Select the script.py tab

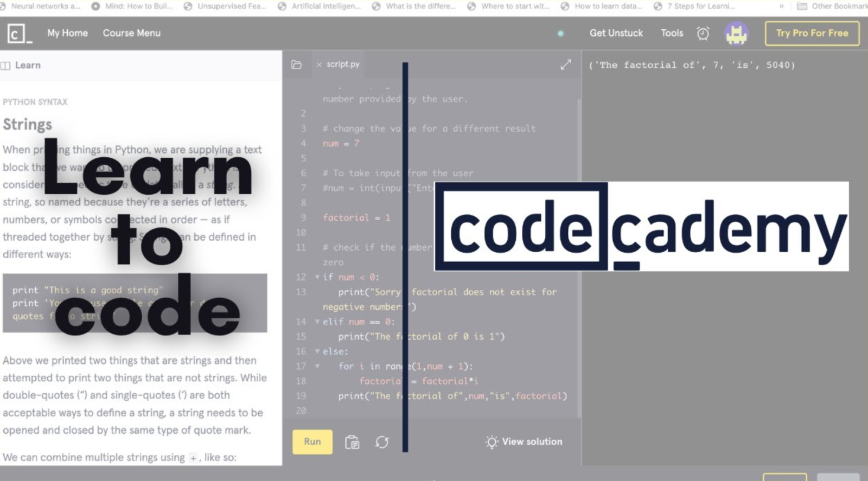tap(343, 64)
